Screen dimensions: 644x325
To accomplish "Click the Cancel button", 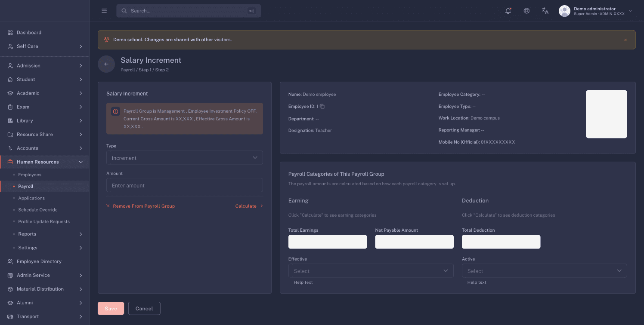I will [144, 309].
